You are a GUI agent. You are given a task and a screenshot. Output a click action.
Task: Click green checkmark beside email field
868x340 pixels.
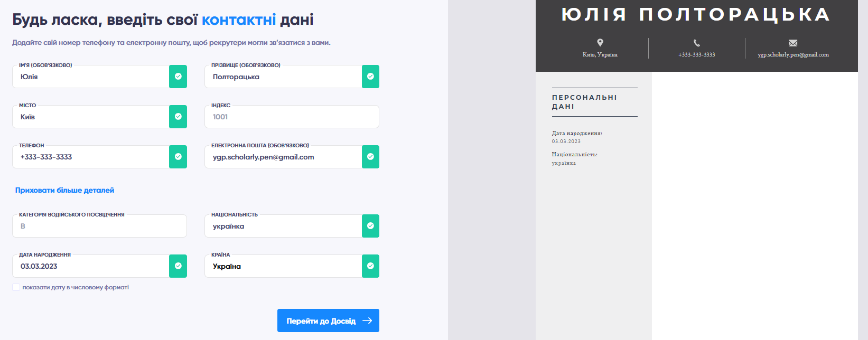click(x=370, y=157)
